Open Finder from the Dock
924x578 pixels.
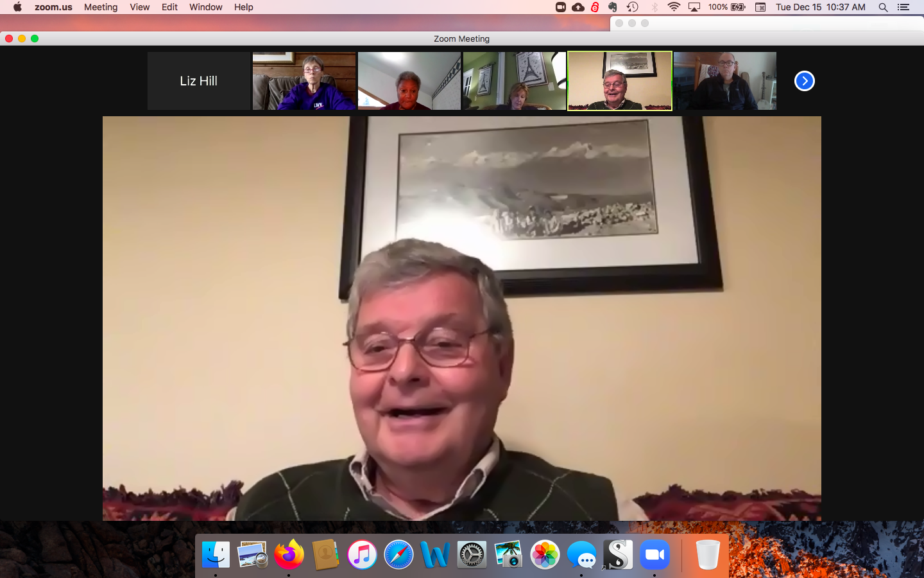216,554
